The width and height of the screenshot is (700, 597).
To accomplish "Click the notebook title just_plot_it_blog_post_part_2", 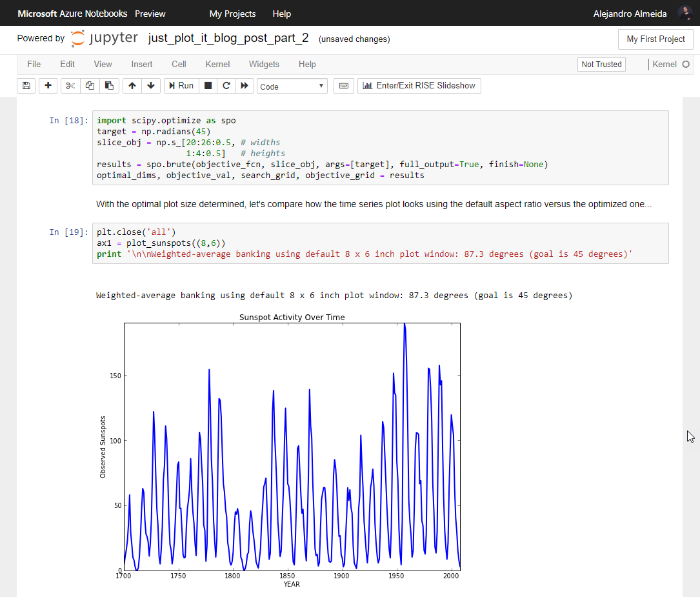I will click(x=228, y=39).
